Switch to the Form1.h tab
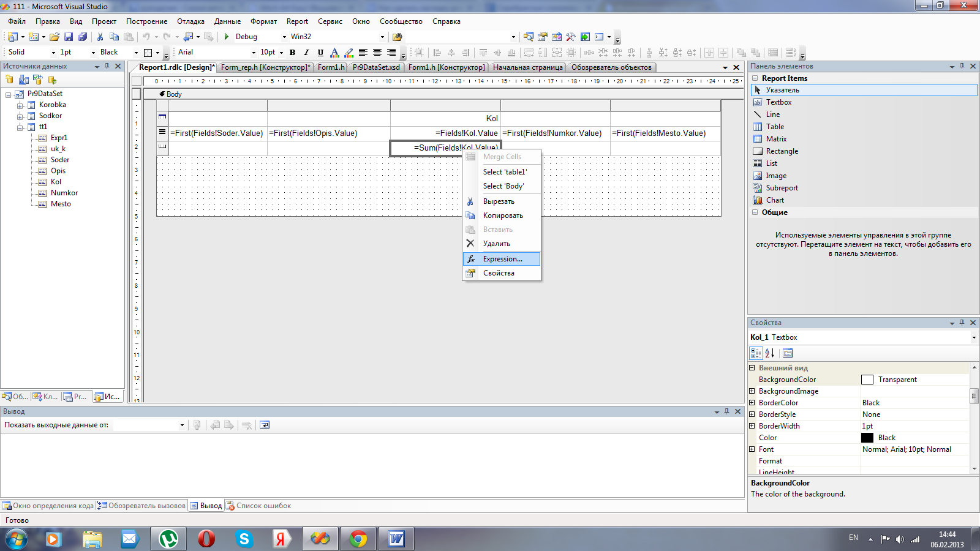The height and width of the screenshot is (551, 980). (331, 67)
